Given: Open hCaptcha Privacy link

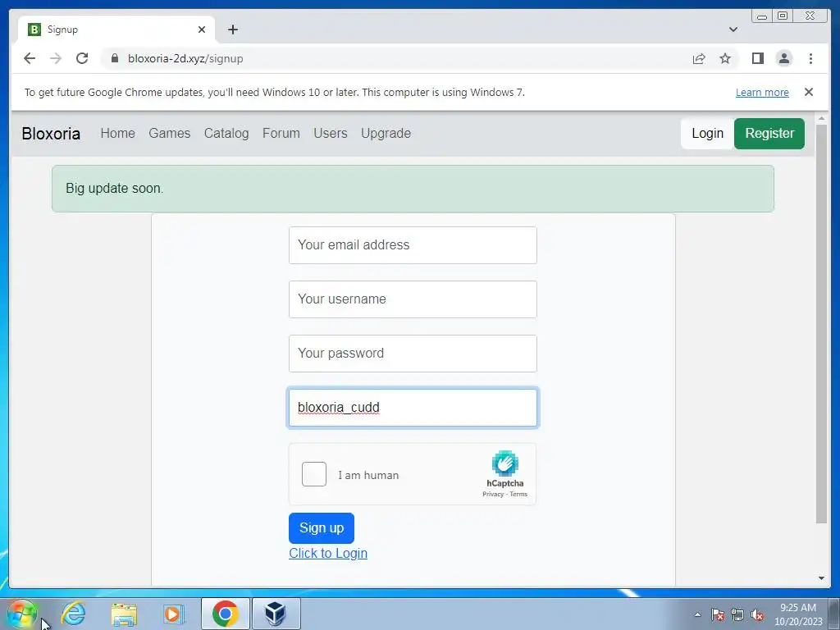Looking at the screenshot, I should [493, 494].
